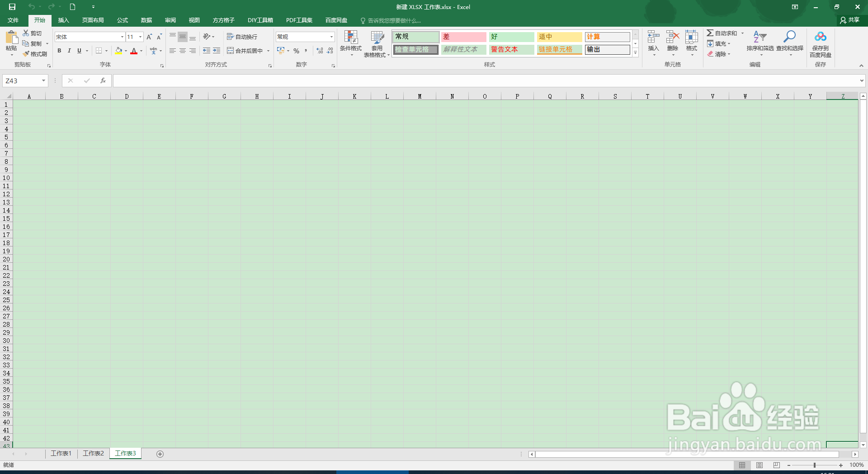
Task: Switch to the 数据 Data tab
Action: tap(146, 20)
